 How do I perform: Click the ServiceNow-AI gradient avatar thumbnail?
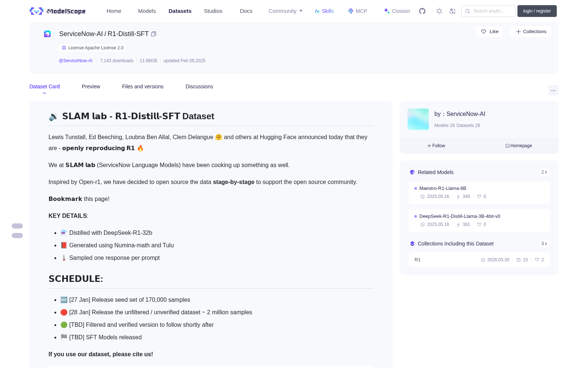tap(418, 119)
